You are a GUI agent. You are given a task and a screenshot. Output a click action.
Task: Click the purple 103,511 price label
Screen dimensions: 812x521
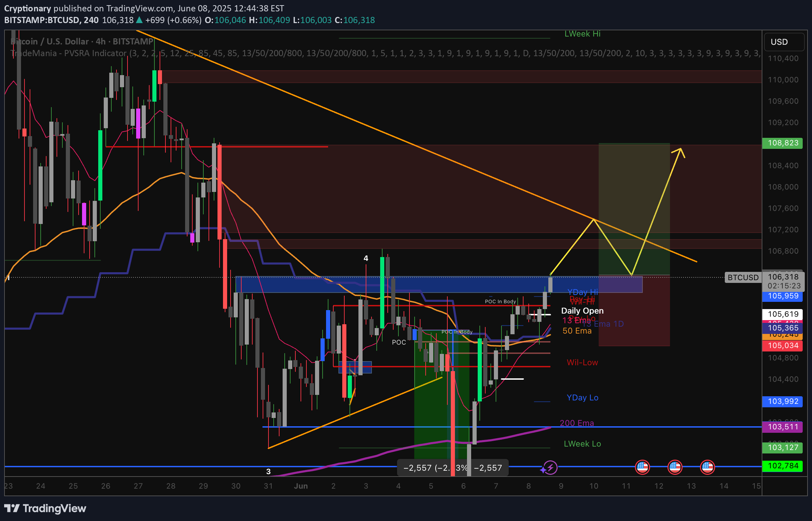point(782,427)
